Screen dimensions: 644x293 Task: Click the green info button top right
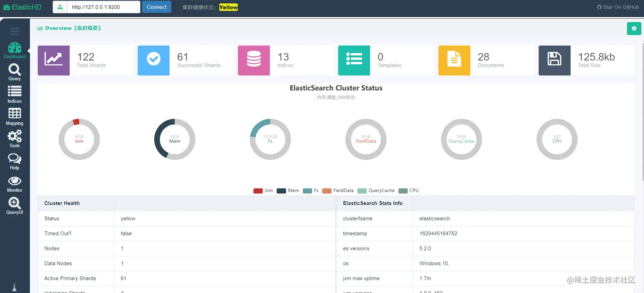(x=634, y=29)
